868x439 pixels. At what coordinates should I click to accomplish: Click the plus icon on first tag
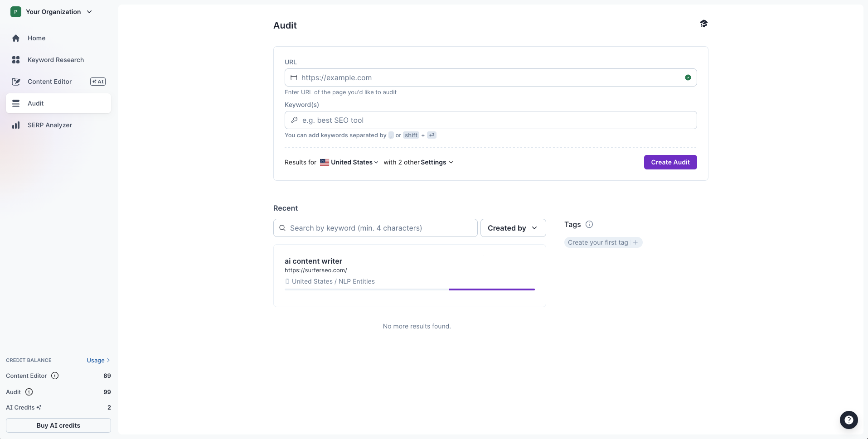635,242
